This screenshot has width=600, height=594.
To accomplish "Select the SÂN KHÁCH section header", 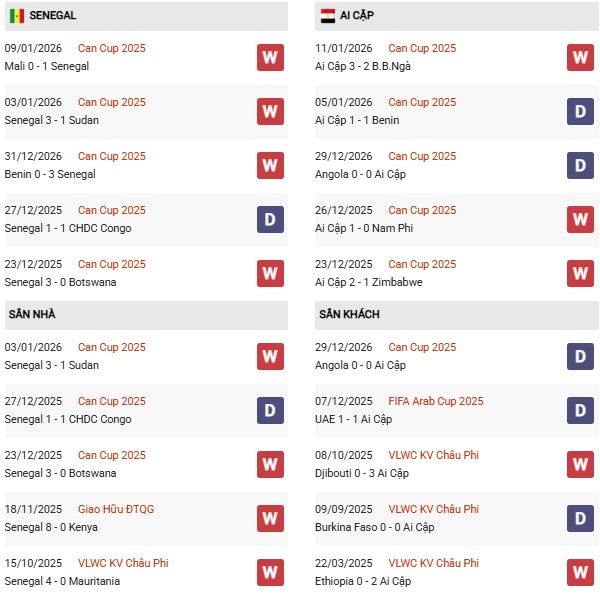I will (x=350, y=314).
